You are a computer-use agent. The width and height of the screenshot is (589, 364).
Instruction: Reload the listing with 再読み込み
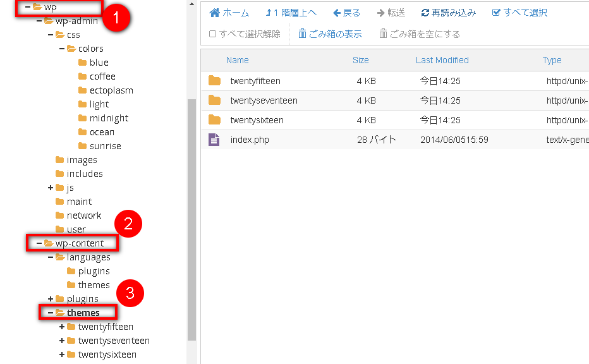pos(449,13)
